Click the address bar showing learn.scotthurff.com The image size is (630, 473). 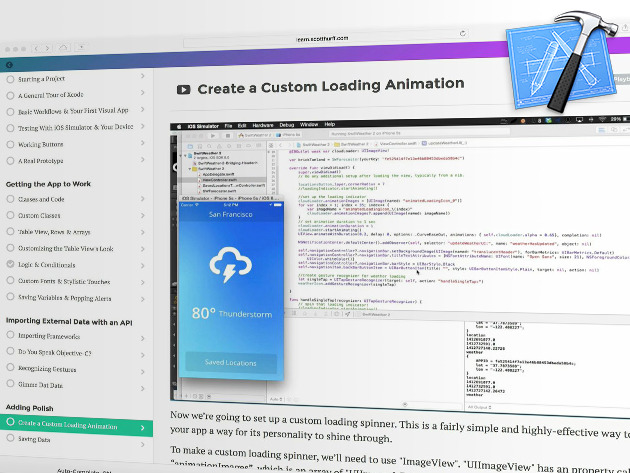326,39
